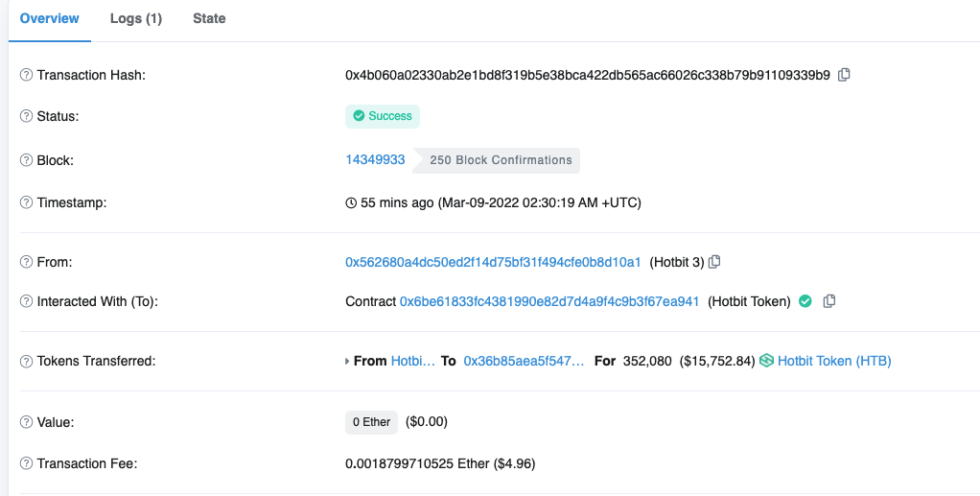This screenshot has width=980, height=496.
Task: Click the verified green checkmark on contract
Action: coord(805,301)
